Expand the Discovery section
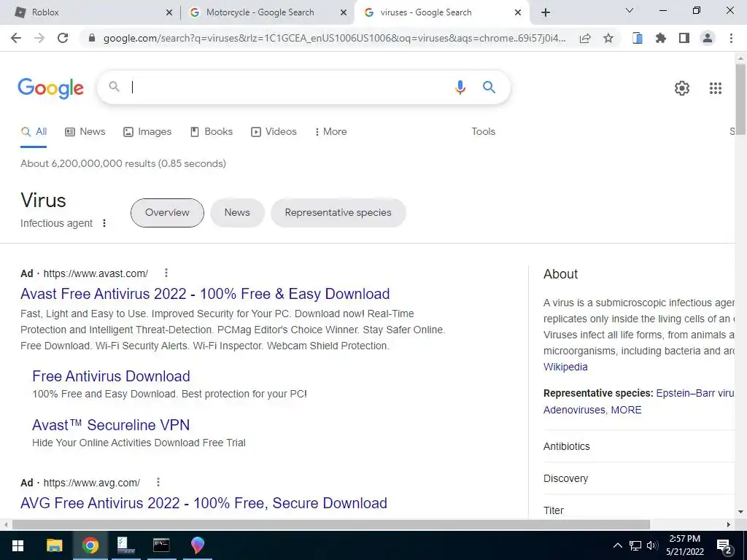The image size is (747, 560). coord(638,478)
